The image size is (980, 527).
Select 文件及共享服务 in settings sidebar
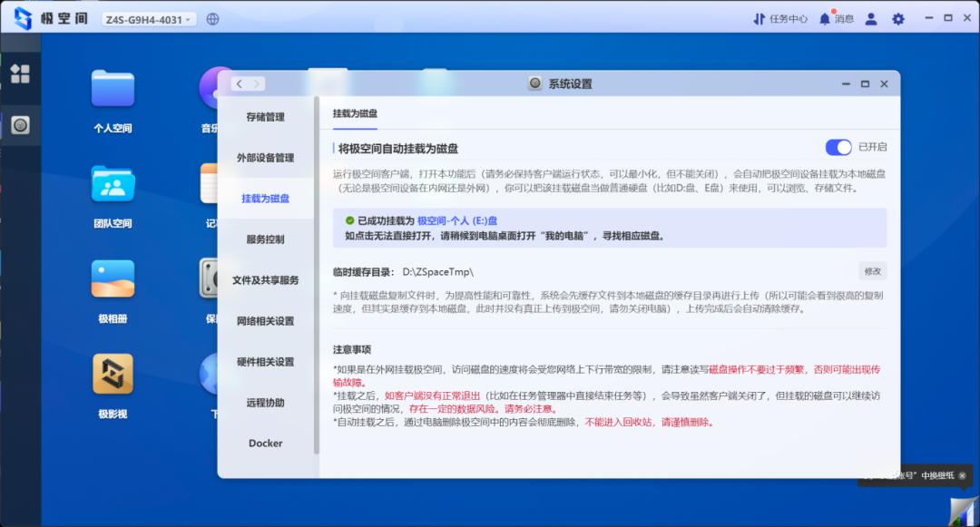[x=265, y=280]
